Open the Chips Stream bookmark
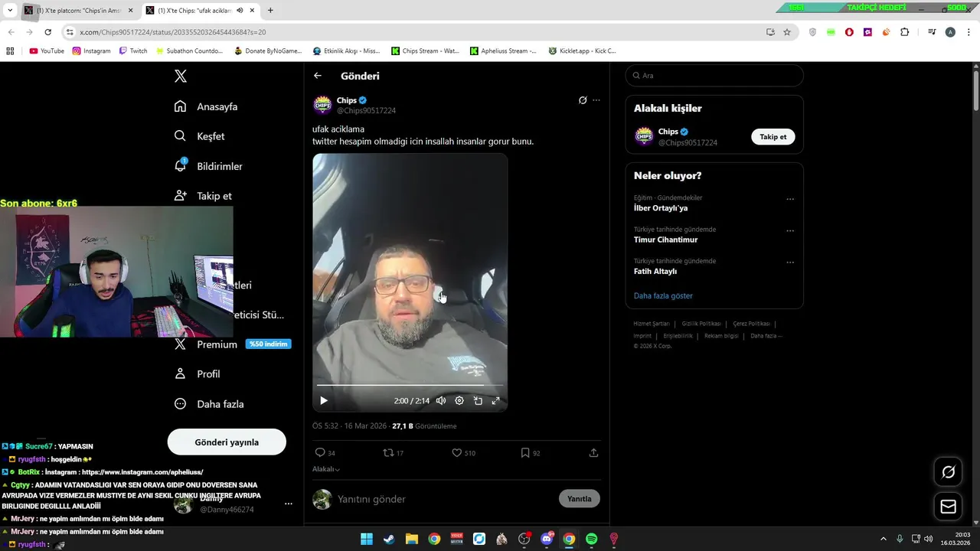This screenshot has height=551, width=980. [425, 51]
